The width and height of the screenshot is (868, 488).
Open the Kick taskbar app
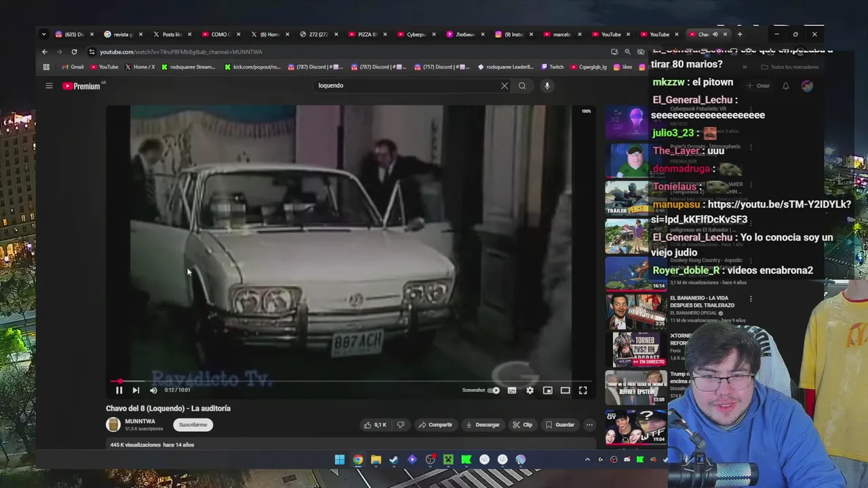(467, 460)
